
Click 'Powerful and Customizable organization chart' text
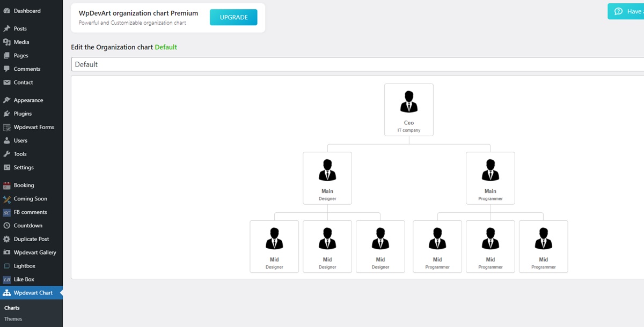point(133,23)
